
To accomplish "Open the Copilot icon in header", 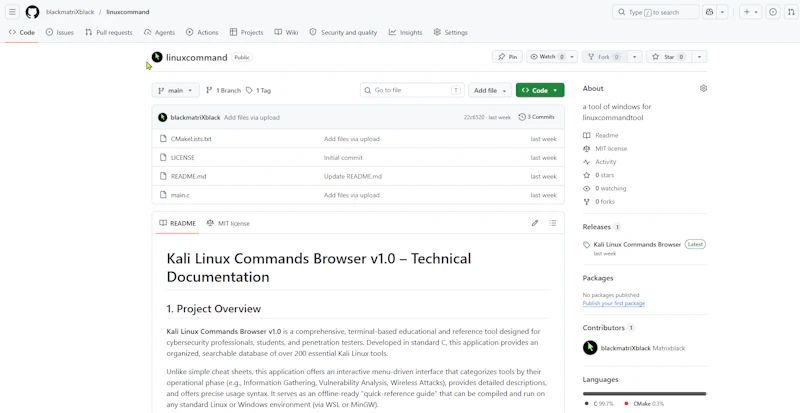I will [x=709, y=12].
